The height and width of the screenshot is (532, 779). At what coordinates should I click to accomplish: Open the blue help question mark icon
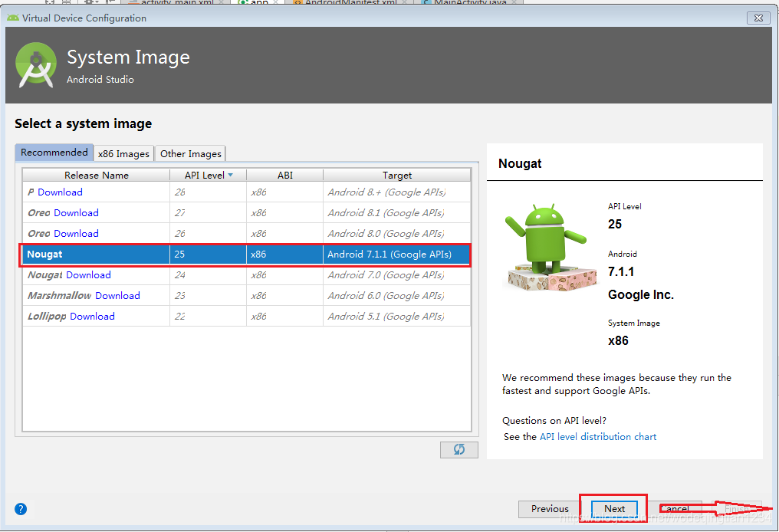21,509
